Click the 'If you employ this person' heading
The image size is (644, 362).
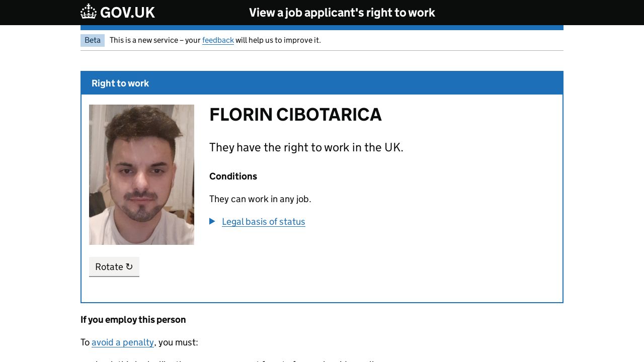(133, 320)
